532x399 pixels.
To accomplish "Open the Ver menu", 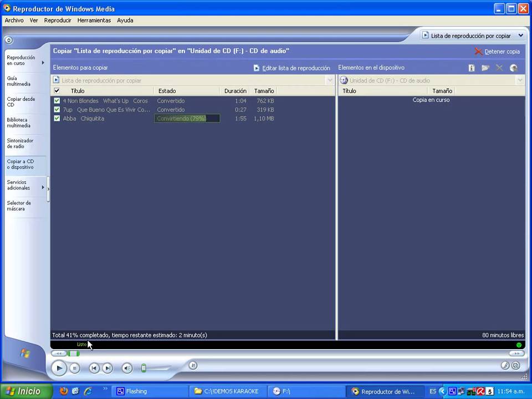I will 34,21.
